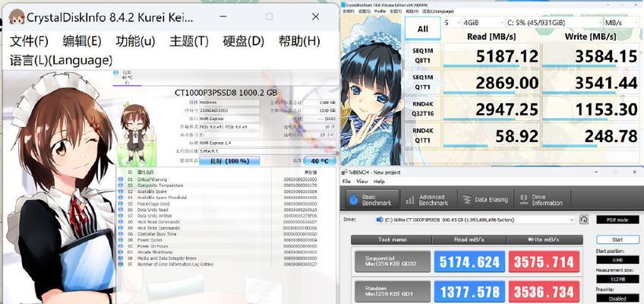The width and height of the screenshot is (644, 304).
Task: Switch to the Drive Information tab in TxBENCH
Action: tap(541, 200)
